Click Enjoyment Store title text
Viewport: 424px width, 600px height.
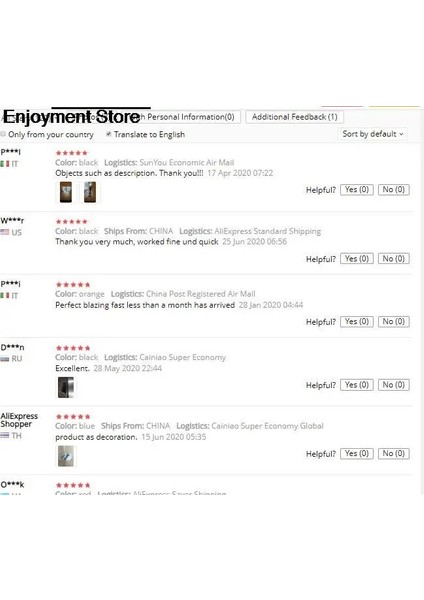[x=72, y=116]
